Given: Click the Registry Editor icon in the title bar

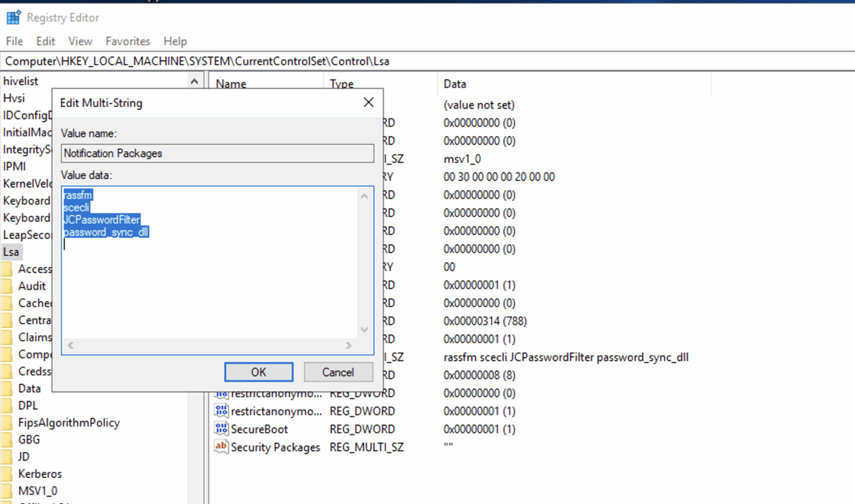Looking at the screenshot, I should (x=13, y=17).
